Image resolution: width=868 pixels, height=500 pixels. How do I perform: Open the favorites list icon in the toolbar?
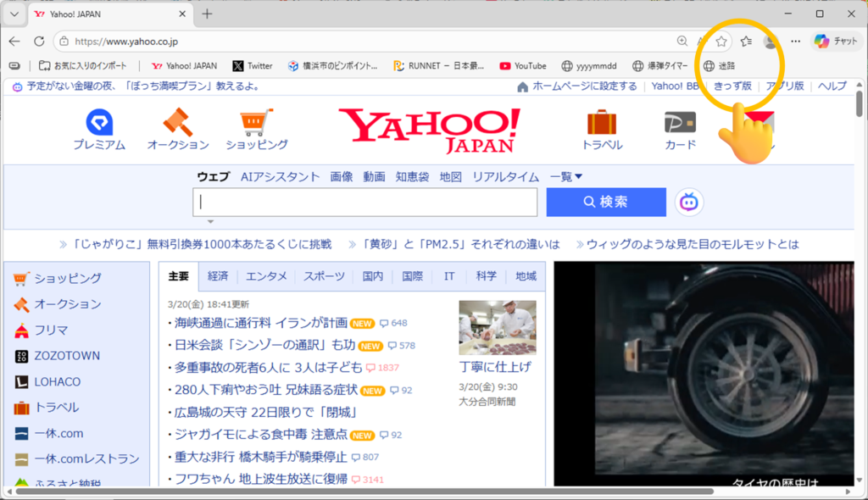click(x=746, y=41)
